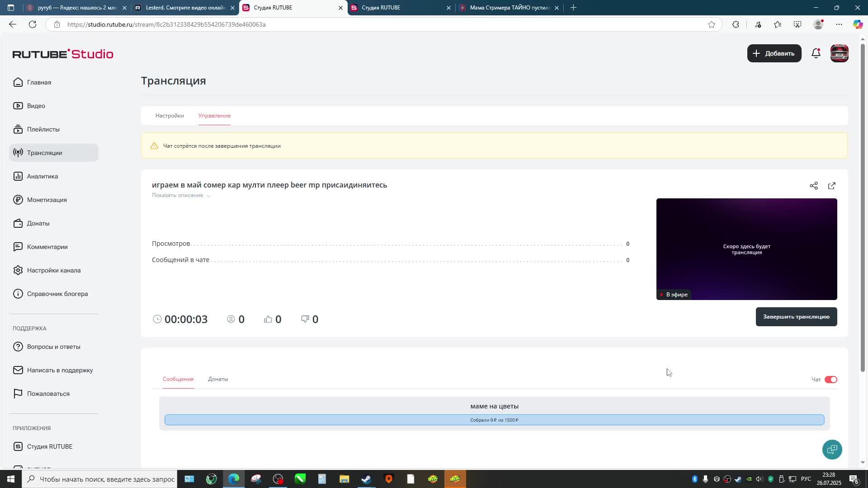Click the RUTUBE Studio logo
The height and width of the screenshot is (488, 868).
(x=63, y=54)
